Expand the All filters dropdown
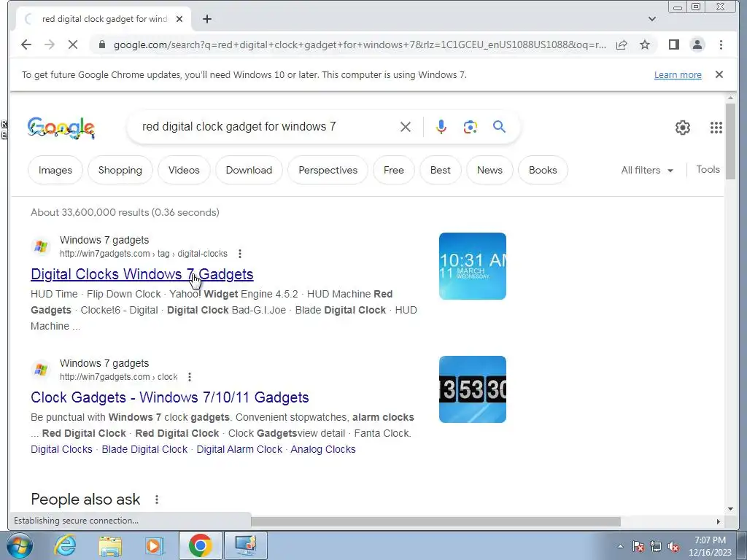 [x=647, y=170]
